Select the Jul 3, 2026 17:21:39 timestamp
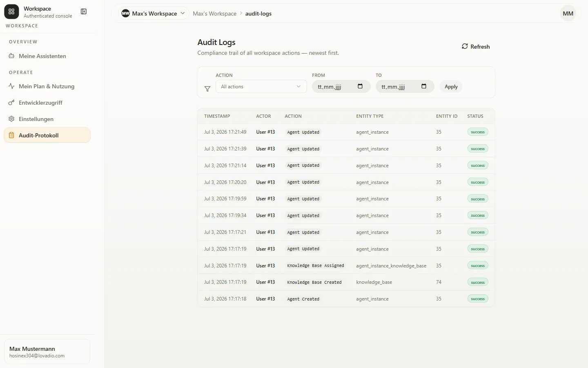588x368 pixels. point(225,149)
